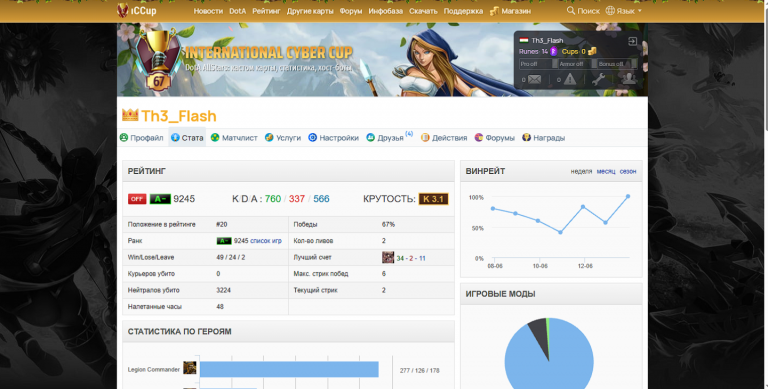Open the Скачать page
The image size is (768, 389).
click(x=423, y=11)
